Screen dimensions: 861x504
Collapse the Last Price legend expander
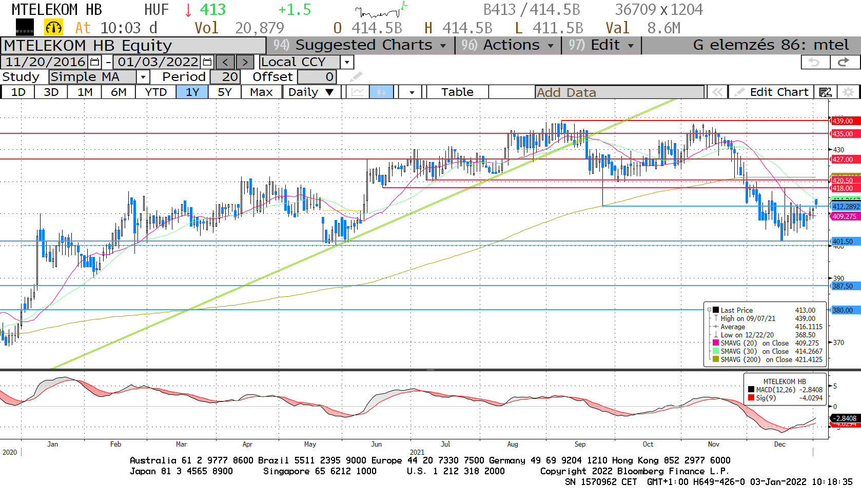(709, 310)
